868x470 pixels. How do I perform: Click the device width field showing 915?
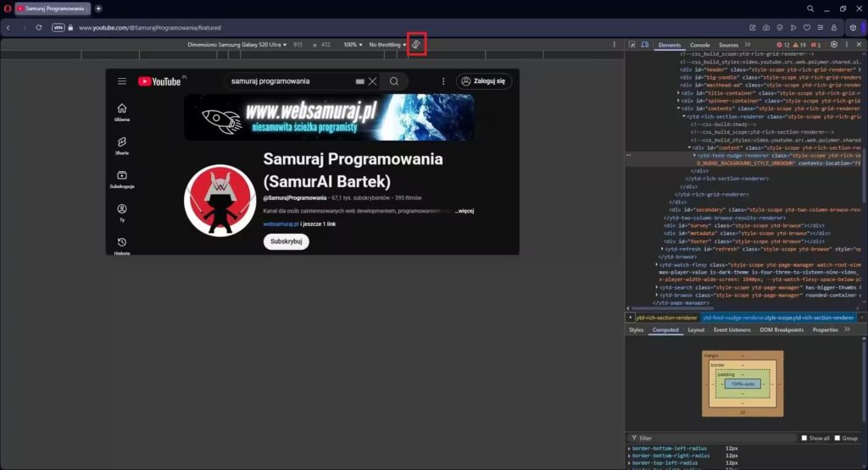(x=298, y=45)
